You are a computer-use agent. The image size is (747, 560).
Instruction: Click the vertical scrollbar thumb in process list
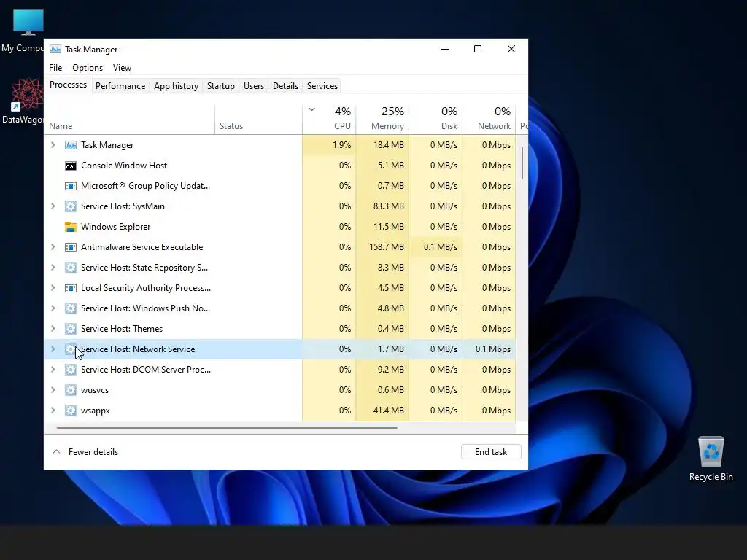(x=522, y=163)
